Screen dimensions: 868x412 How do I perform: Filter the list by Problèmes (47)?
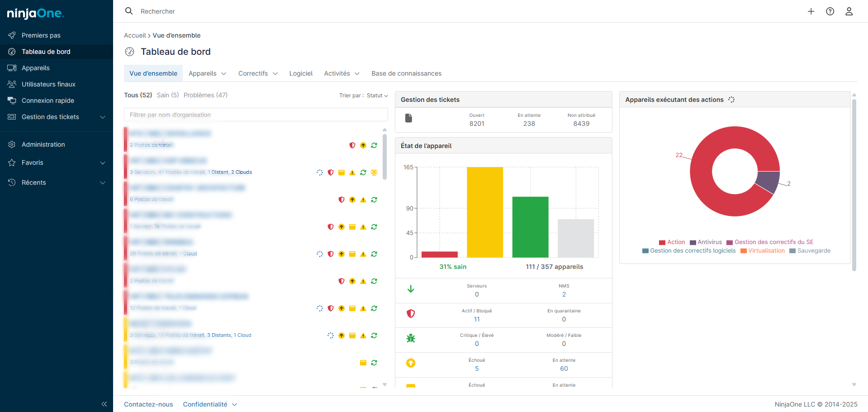click(x=205, y=95)
